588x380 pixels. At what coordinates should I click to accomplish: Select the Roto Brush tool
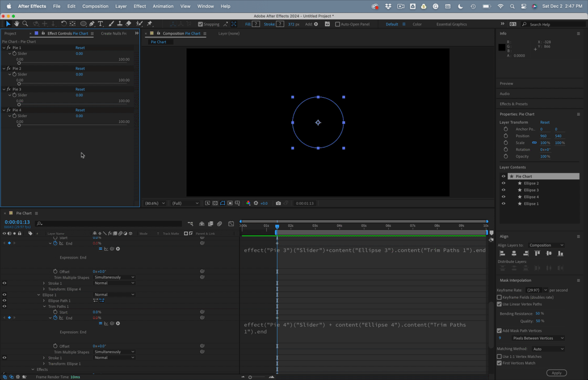coord(139,24)
